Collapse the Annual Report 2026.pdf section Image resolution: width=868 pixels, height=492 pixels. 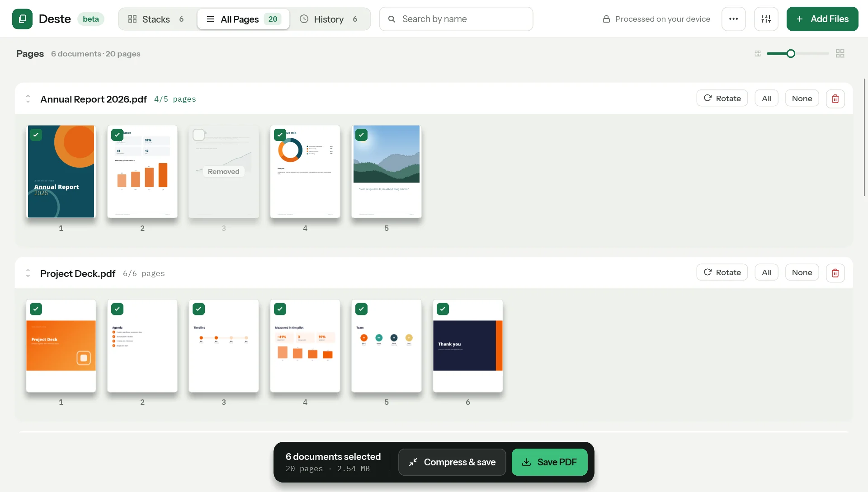click(28, 98)
